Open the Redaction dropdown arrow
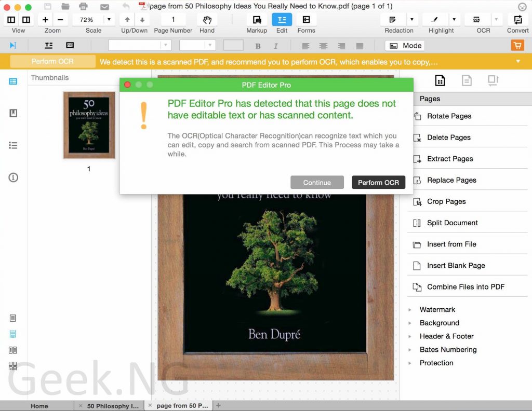This screenshot has width=532, height=411. (412, 20)
